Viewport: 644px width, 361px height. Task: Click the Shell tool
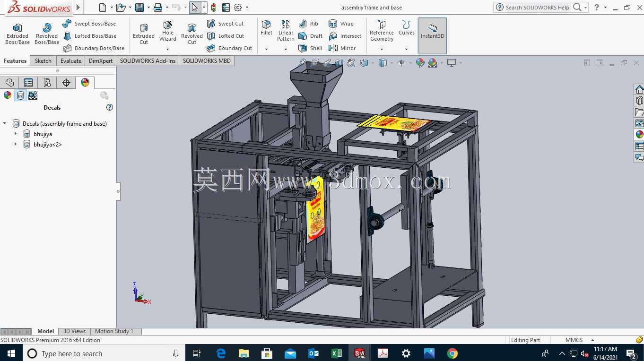(x=310, y=48)
